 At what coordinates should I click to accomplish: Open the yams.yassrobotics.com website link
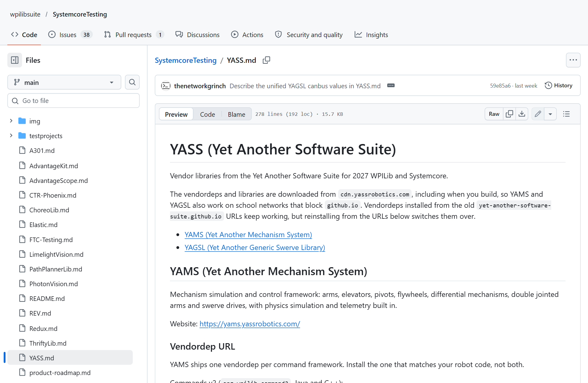coord(250,324)
